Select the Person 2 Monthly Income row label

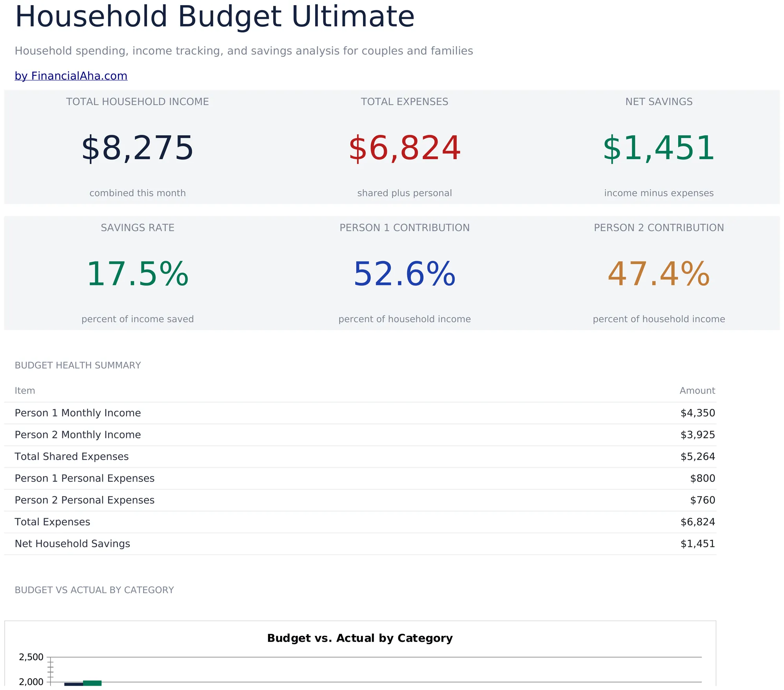(x=78, y=435)
